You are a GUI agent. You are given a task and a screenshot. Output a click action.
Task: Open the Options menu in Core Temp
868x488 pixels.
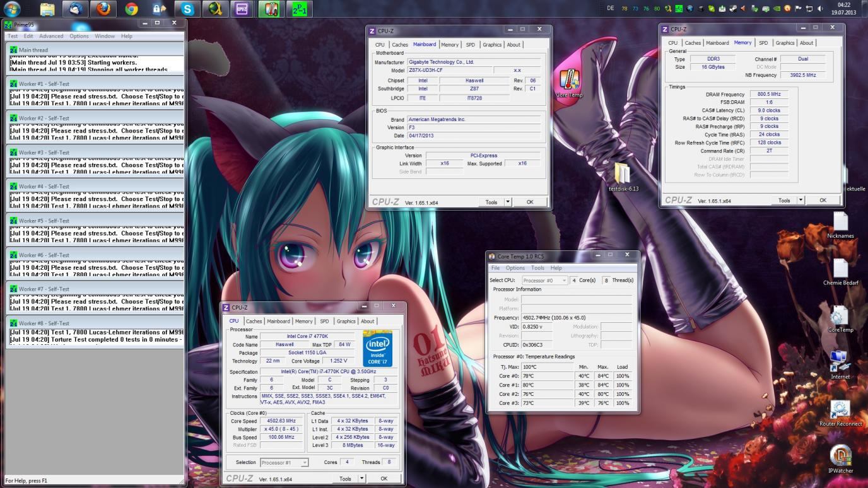point(515,268)
